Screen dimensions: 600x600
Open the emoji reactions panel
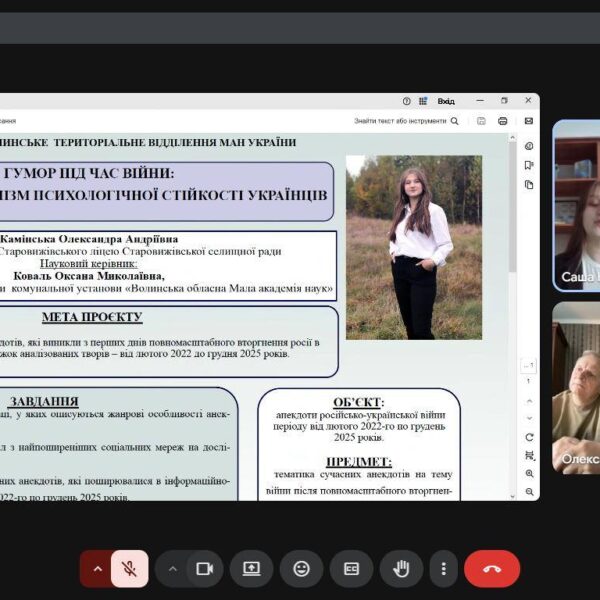coord(301,568)
